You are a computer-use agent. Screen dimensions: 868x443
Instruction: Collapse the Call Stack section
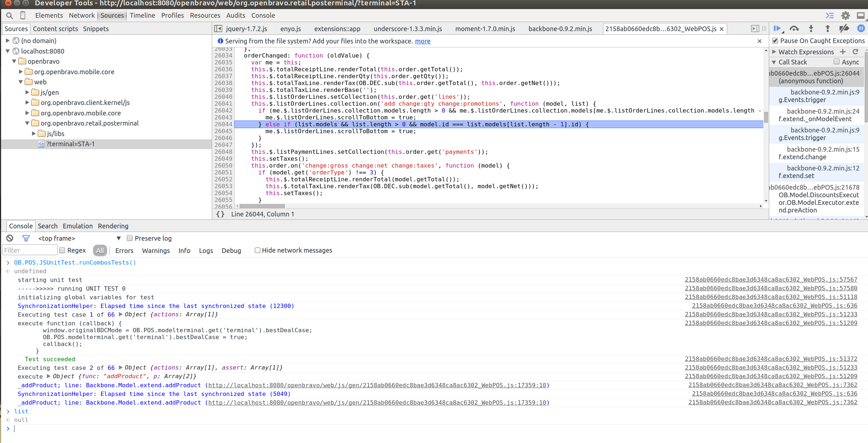tap(774, 62)
